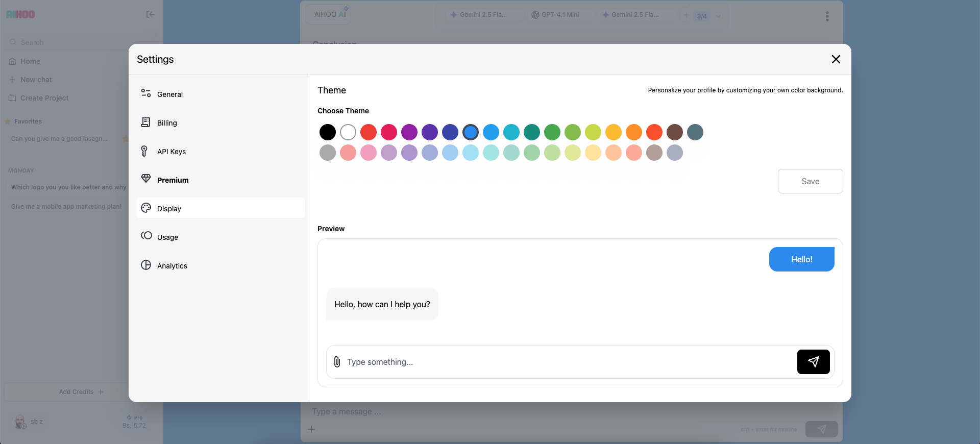The height and width of the screenshot is (444, 980).
Task: Switch to the Billing section
Action: pyautogui.click(x=167, y=123)
